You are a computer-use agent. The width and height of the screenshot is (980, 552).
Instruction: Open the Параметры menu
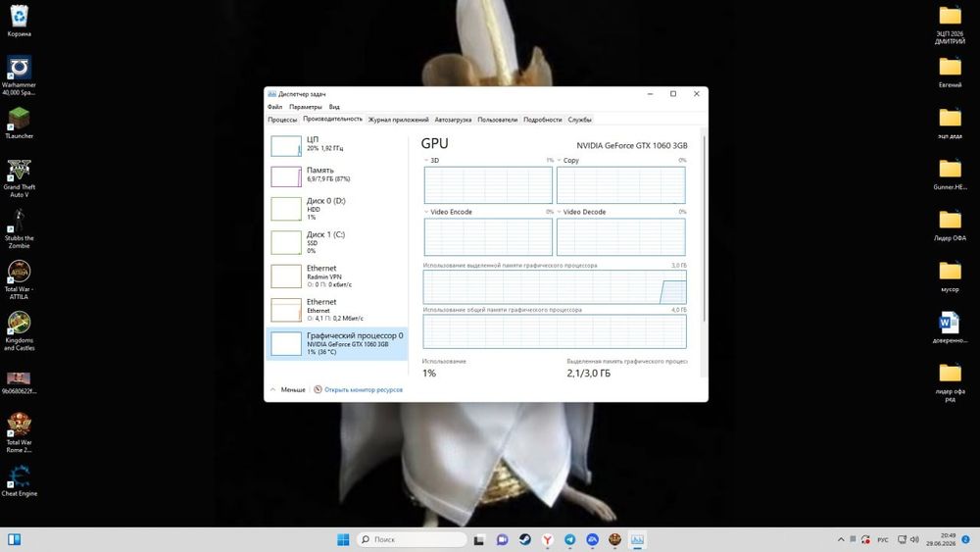[305, 107]
